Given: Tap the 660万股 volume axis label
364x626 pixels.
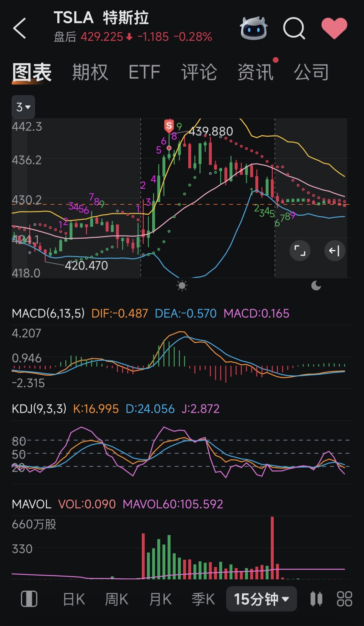Looking at the screenshot, I should click(34, 524).
